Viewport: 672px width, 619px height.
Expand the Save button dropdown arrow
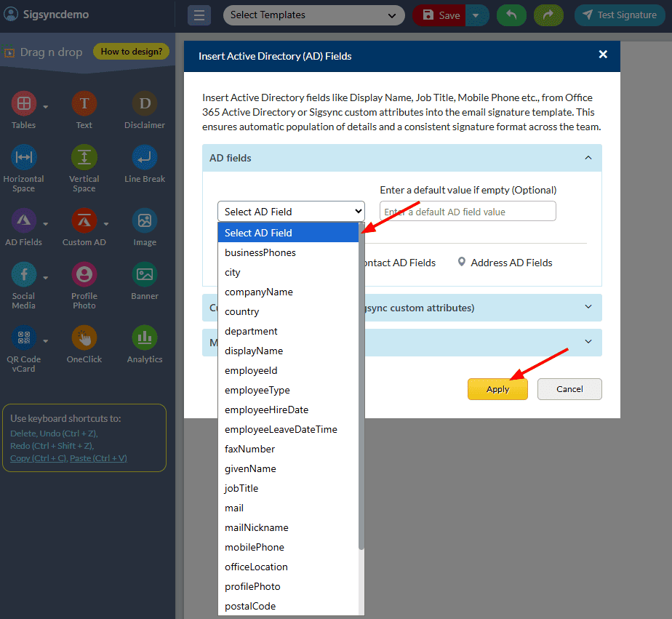coord(476,15)
